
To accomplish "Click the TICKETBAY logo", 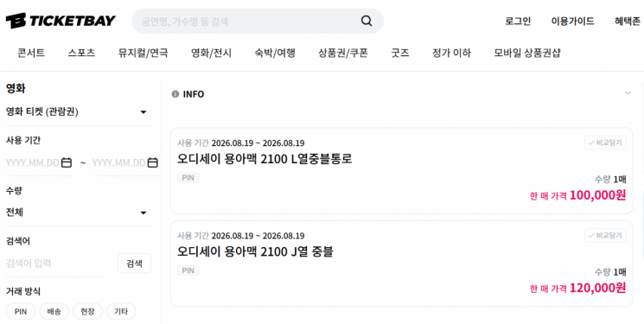I will click(x=61, y=21).
